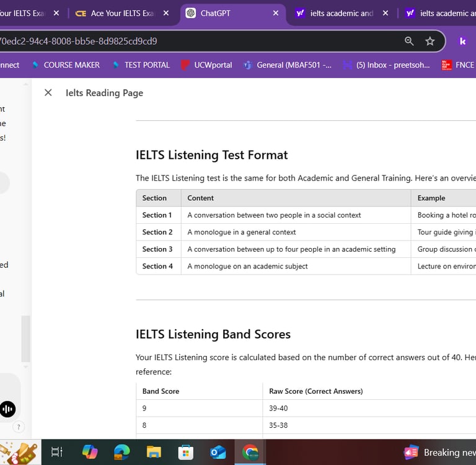The width and height of the screenshot is (476, 465).
Task: Open the Breaking news widget
Action: [x=439, y=453]
